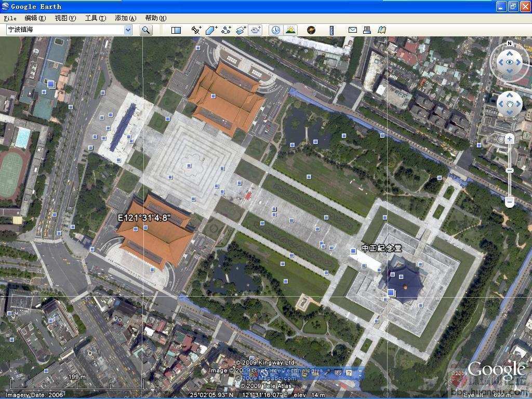Open the 中正紀念堂 placemark icon
This screenshot has width=532, height=399.
point(353,251)
